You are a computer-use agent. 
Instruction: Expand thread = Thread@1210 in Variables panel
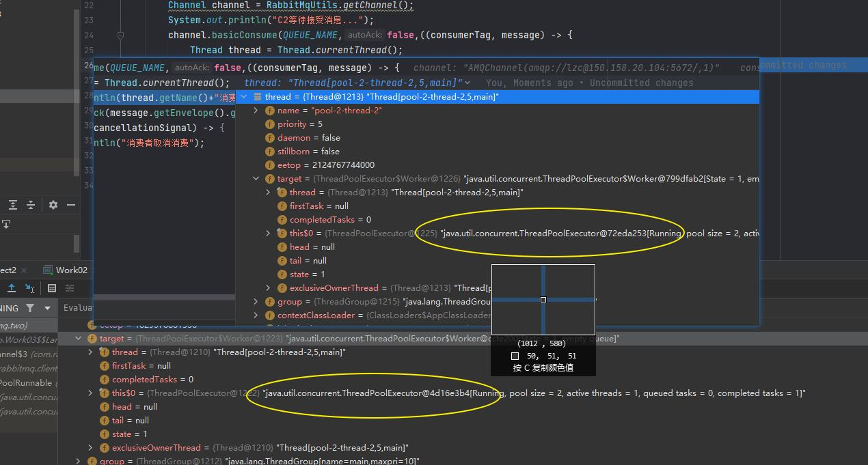click(x=91, y=352)
